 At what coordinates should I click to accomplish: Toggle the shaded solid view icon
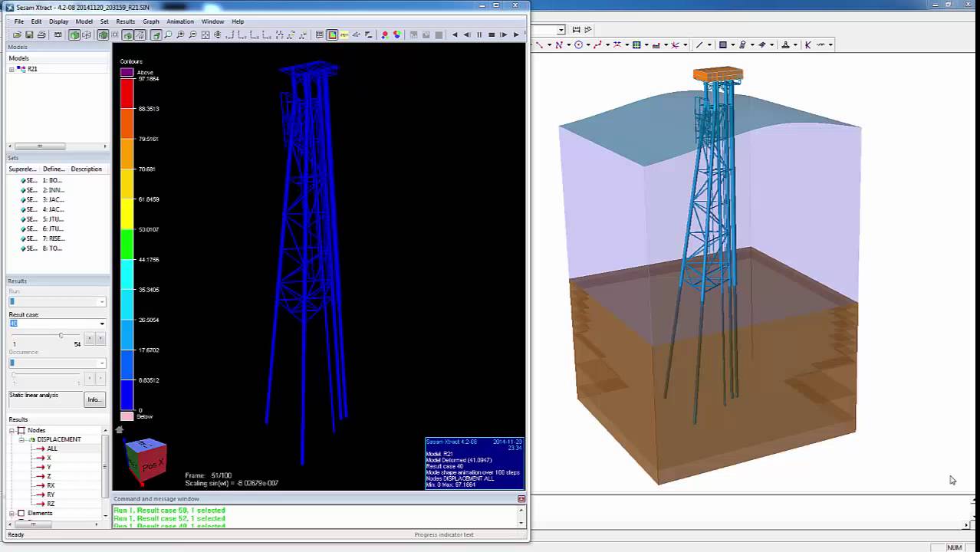click(x=74, y=34)
